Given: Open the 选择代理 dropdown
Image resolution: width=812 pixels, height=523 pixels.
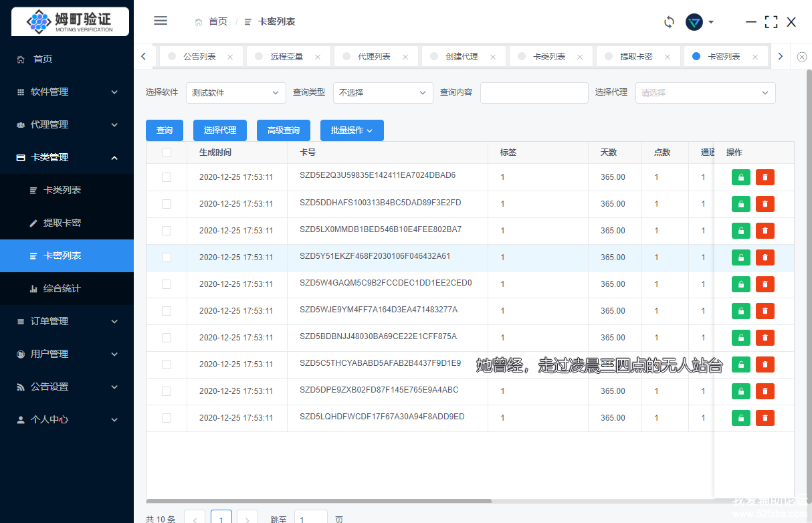Looking at the screenshot, I should click(x=706, y=93).
